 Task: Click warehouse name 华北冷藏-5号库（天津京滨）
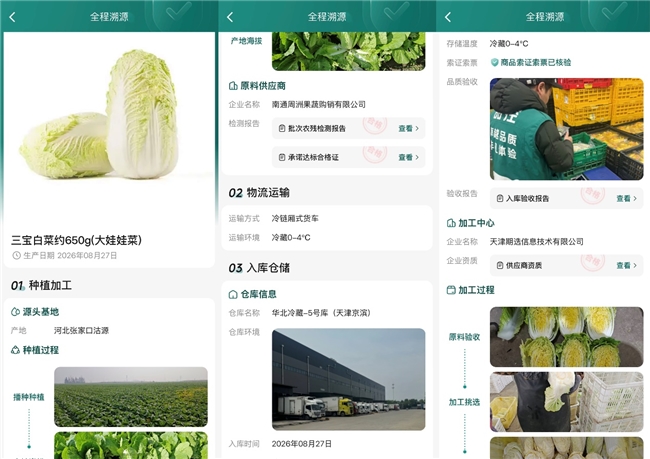tap(321, 313)
